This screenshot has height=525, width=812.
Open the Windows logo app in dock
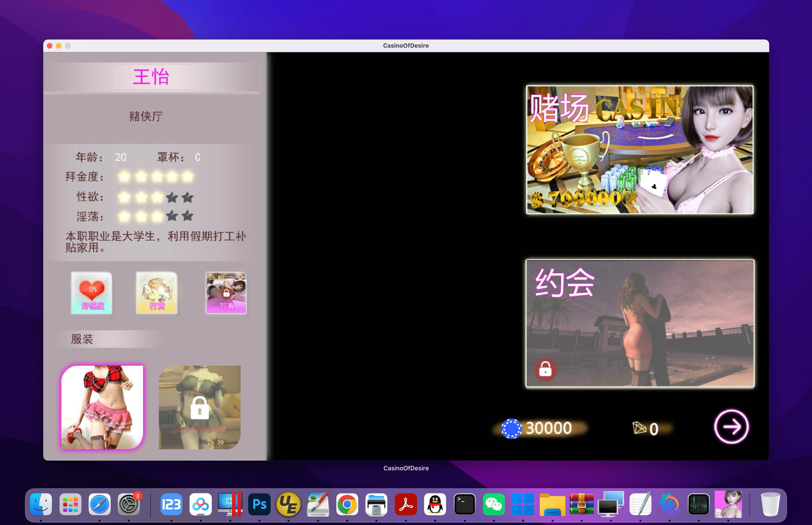pyautogui.click(x=523, y=504)
